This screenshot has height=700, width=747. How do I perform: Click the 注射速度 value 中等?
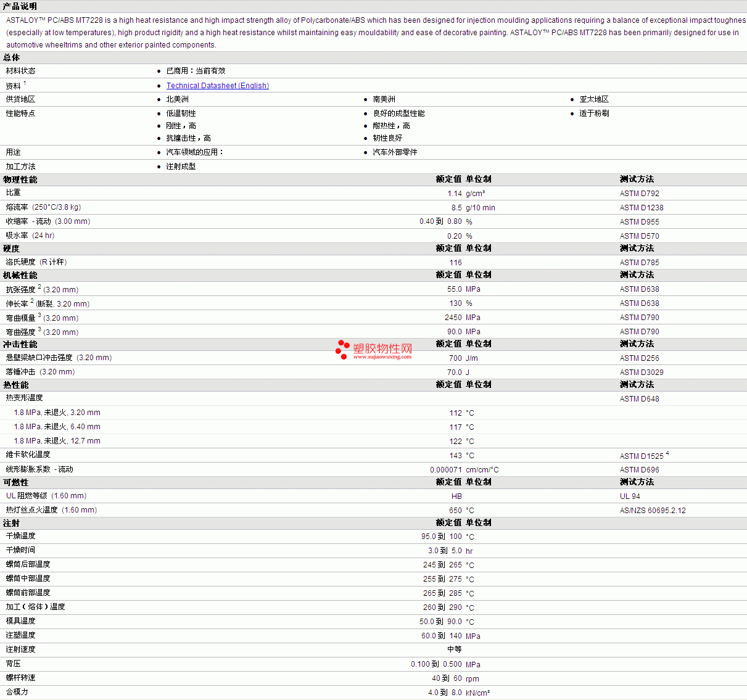[455, 649]
